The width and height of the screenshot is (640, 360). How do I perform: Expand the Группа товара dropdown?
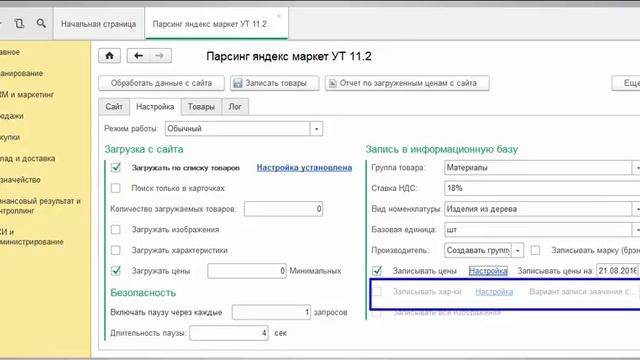tap(636, 167)
